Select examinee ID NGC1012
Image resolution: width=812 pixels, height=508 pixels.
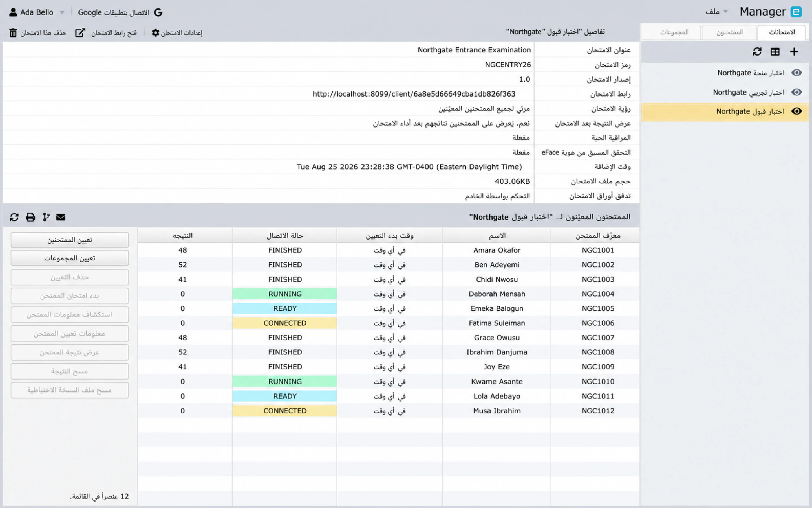pos(598,411)
